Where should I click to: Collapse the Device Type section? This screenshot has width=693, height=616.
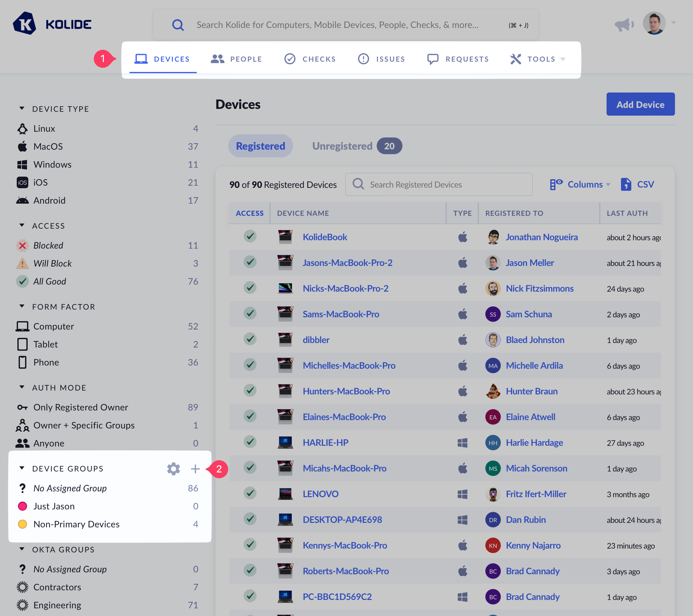[22, 109]
